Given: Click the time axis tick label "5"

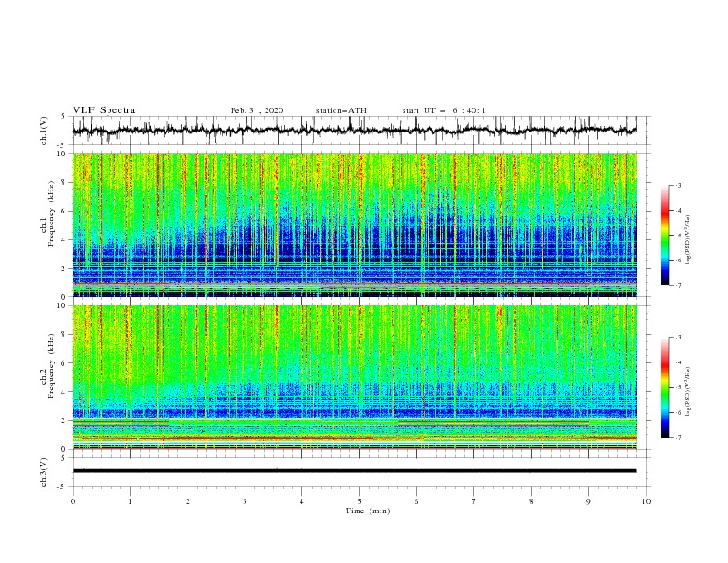Looking at the screenshot, I should click(x=359, y=501).
